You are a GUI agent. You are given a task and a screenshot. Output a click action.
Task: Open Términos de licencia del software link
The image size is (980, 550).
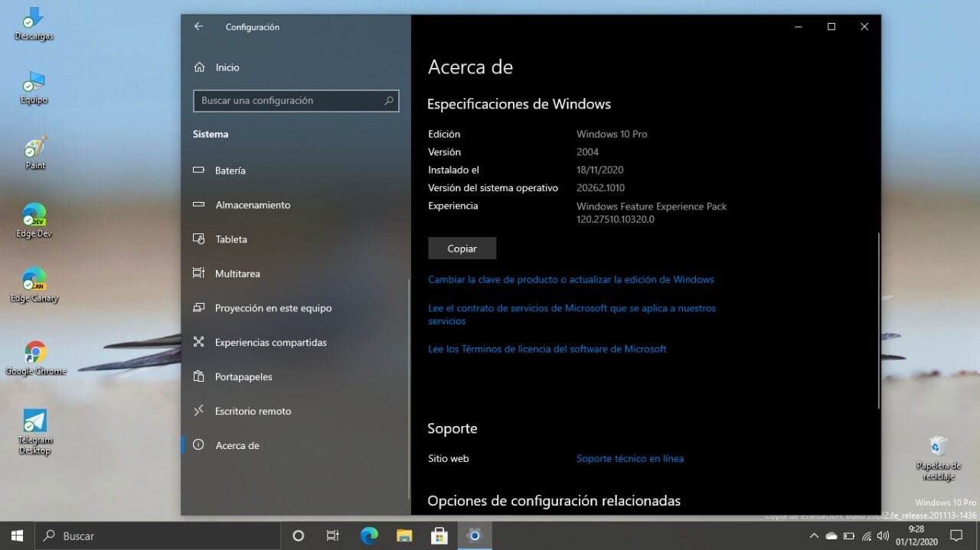pos(547,349)
